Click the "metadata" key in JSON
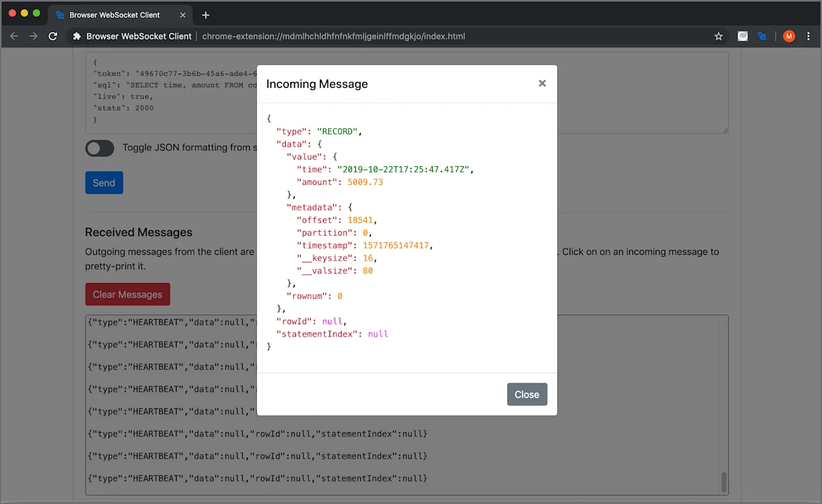 (x=311, y=207)
